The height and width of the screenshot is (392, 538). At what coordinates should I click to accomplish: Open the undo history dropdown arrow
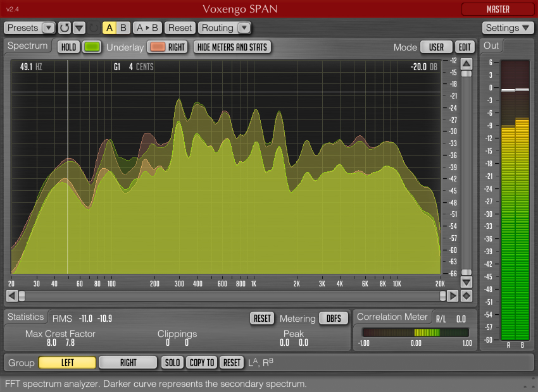[79, 28]
